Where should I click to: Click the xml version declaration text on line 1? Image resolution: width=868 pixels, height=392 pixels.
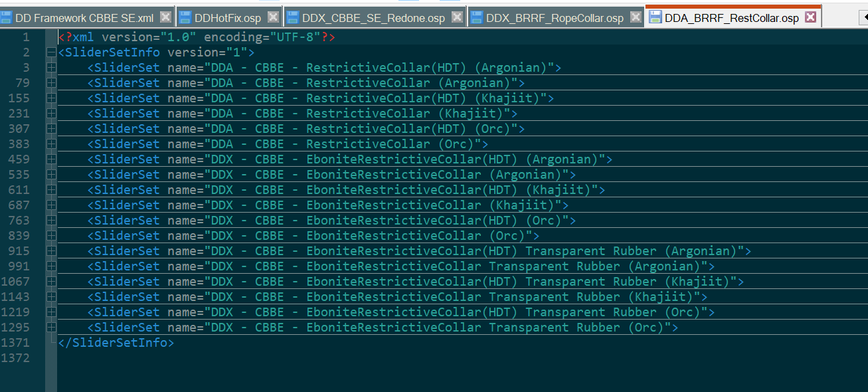point(197,37)
